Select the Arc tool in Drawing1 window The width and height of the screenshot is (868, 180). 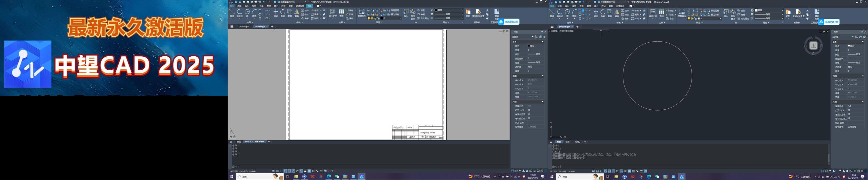tap(575, 13)
